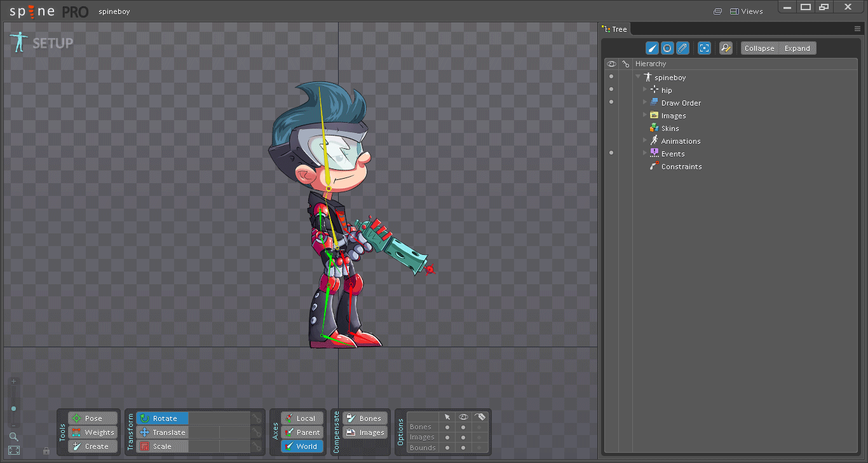Click the hip bone crosshair icon
868x463 pixels.
point(654,90)
